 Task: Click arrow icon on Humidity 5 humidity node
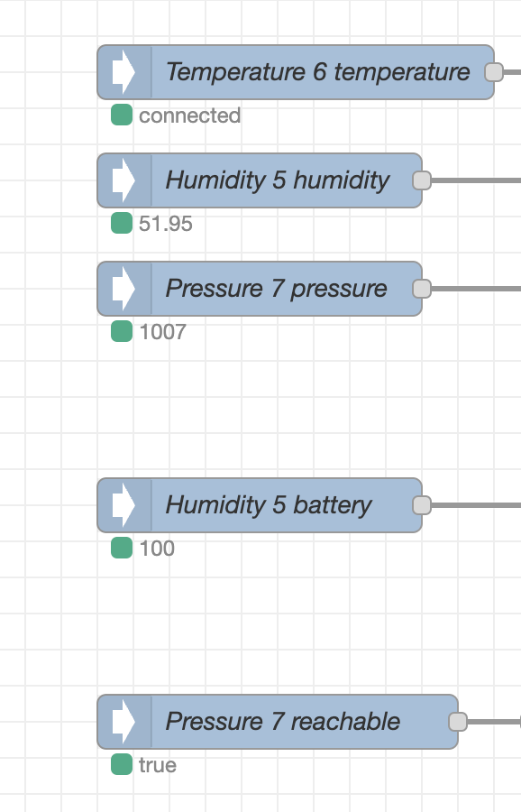click(123, 180)
